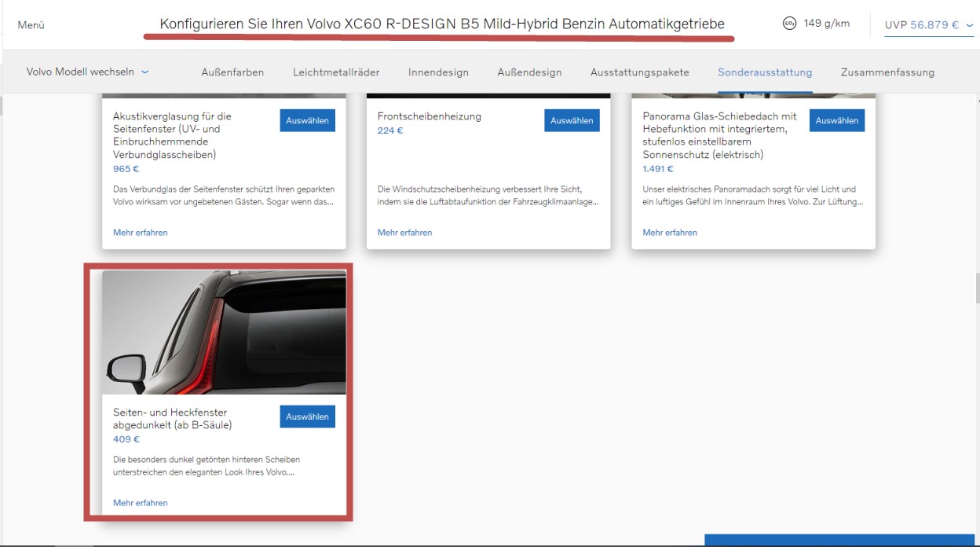Click Auswählen for Akustikverglasung
Viewport: 980px width, 547px height.
pyautogui.click(x=307, y=120)
